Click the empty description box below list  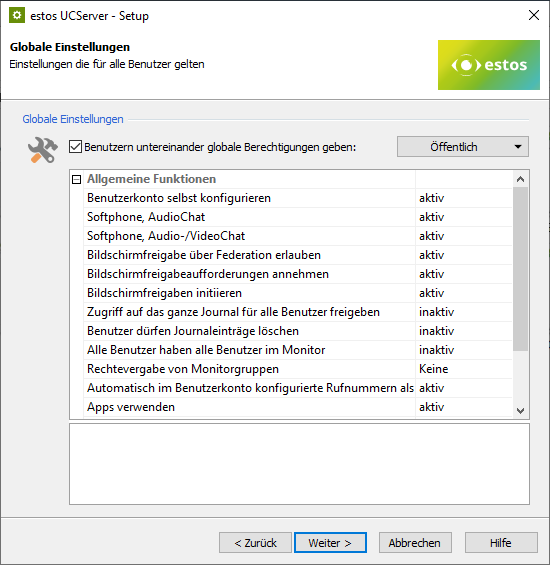(299, 464)
